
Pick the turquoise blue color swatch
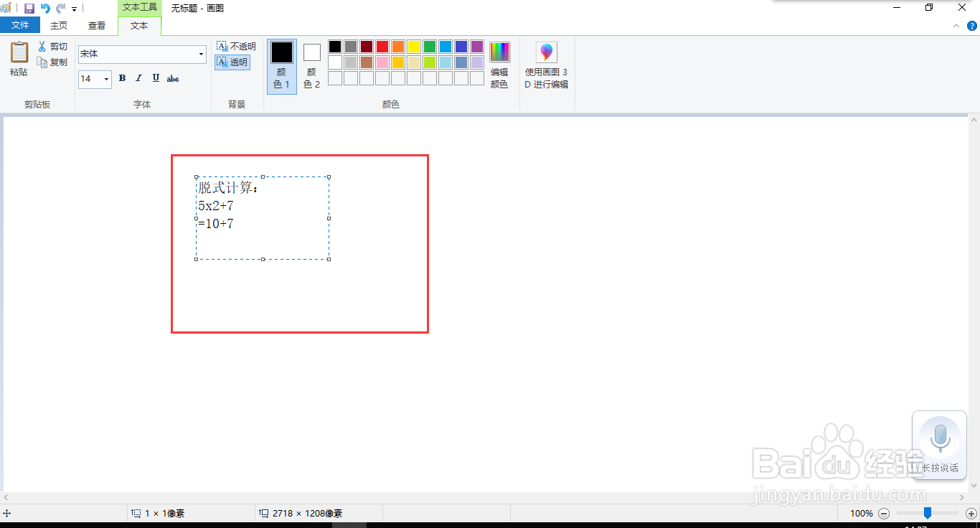[446, 47]
